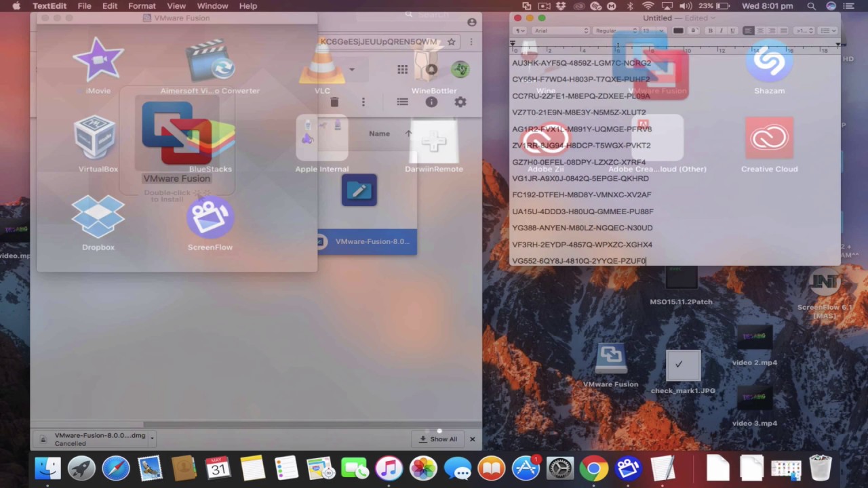Open Finder in the Dock
The width and height of the screenshot is (868, 488).
click(x=47, y=468)
